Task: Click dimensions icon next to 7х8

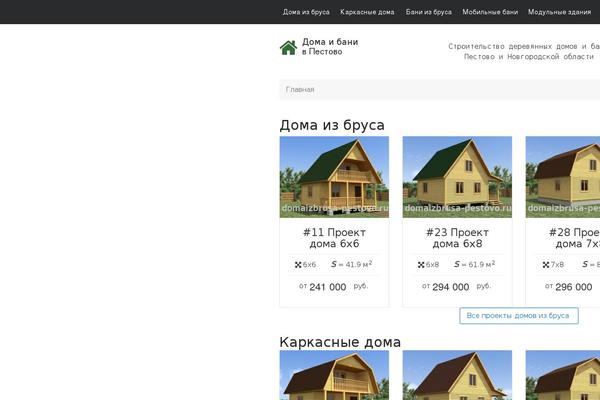Action: tap(546, 265)
